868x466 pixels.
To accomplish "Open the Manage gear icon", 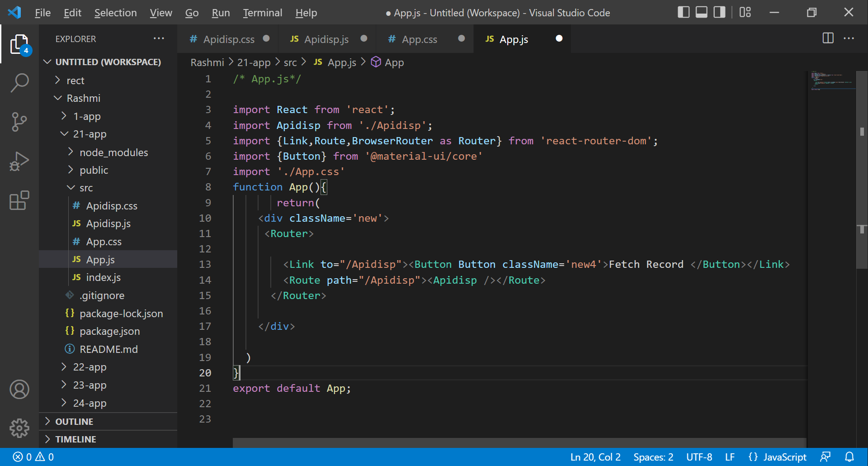I will 19,428.
